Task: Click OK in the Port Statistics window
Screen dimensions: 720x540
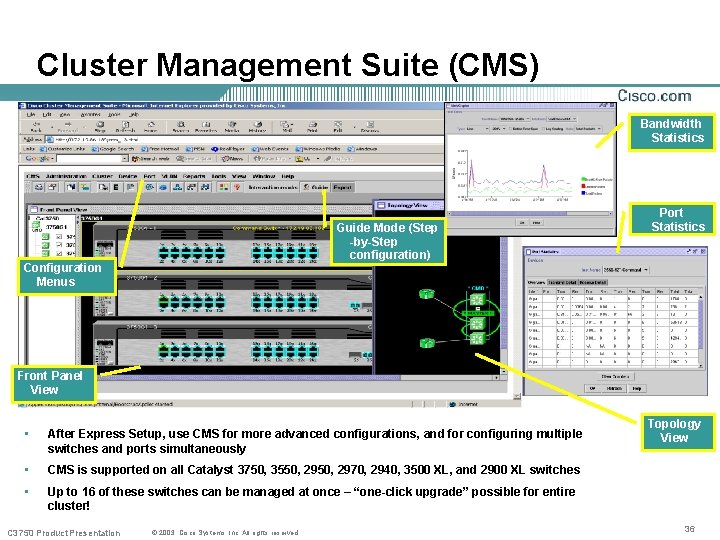Action: (x=592, y=388)
